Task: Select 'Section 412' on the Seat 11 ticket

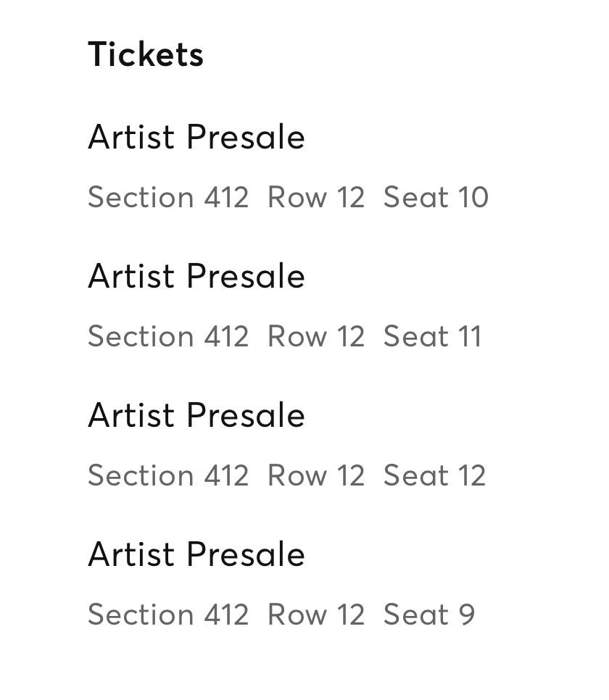Action: tap(168, 337)
